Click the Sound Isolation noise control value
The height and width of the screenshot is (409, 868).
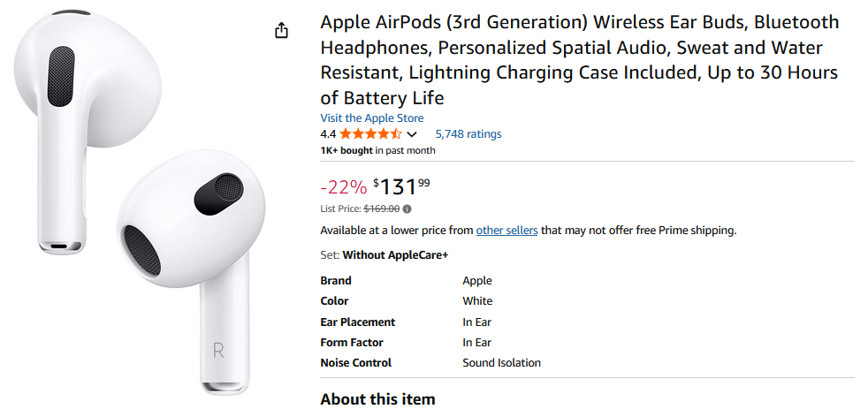tap(501, 363)
